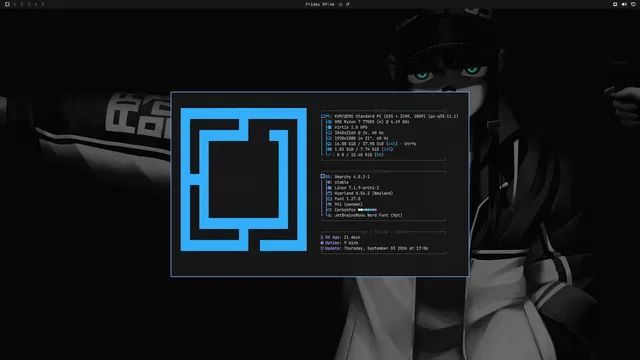The width and height of the screenshot is (640, 360).
Task: Click the 'foot 1.27.0' terminal text
Action: click(347, 199)
